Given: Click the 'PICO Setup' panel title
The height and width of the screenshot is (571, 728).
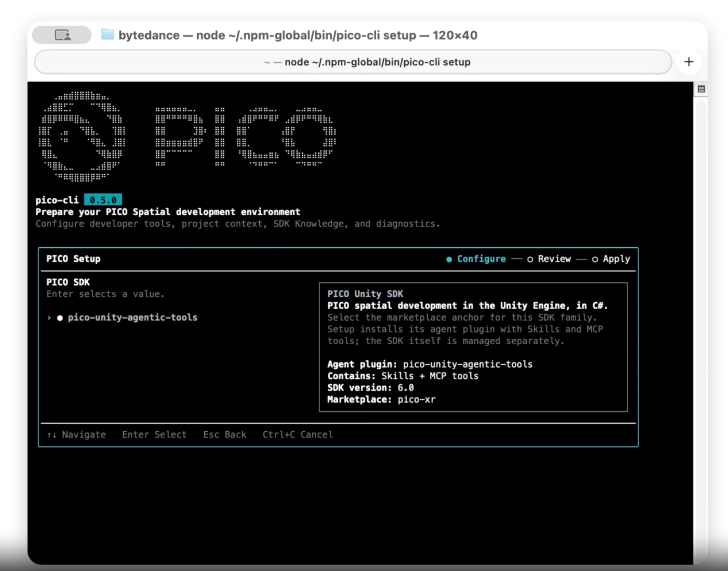Looking at the screenshot, I should point(73,259).
